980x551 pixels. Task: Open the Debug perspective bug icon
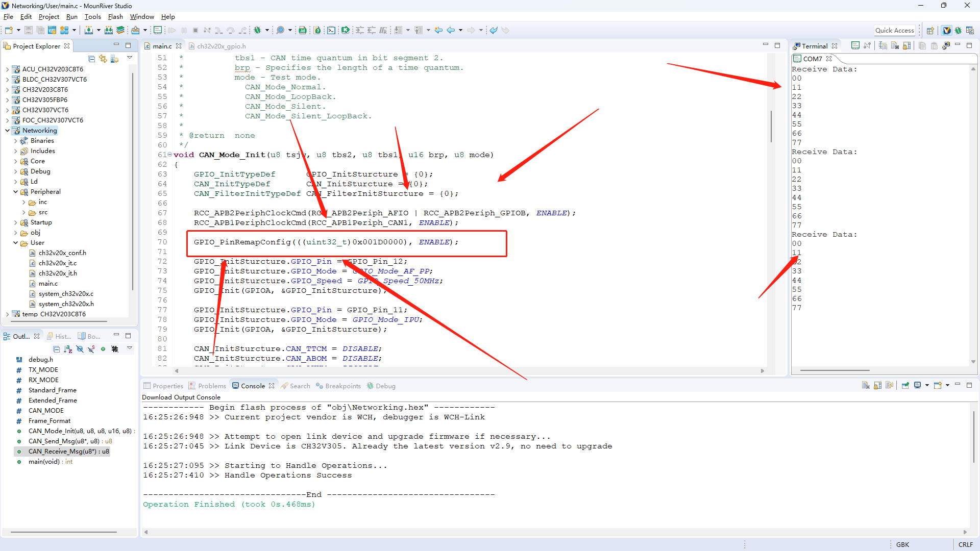pyautogui.click(x=958, y=30)
